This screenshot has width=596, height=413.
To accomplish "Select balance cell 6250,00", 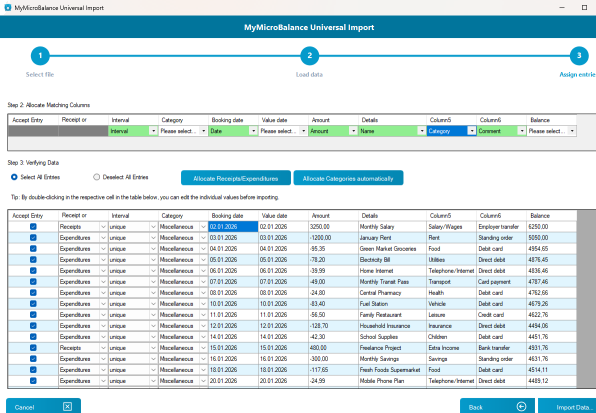I will (552, 226).
